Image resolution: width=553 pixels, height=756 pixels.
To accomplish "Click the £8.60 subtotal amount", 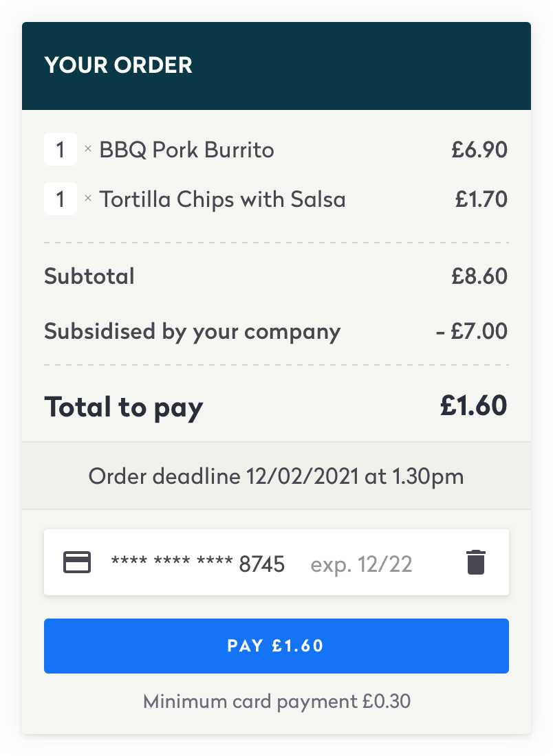I will [479, 276].
